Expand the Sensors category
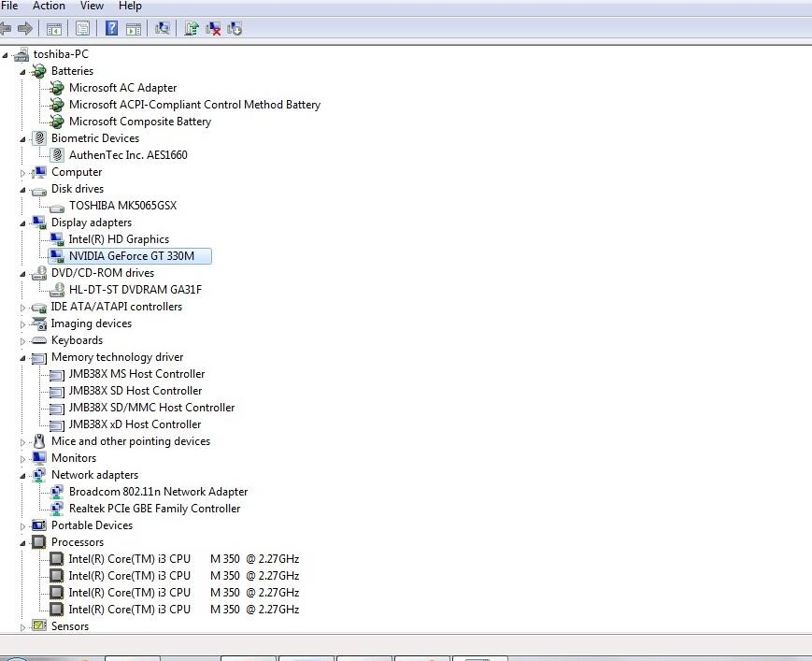This screenshot has width=812, height=661. tap(22, 627)
